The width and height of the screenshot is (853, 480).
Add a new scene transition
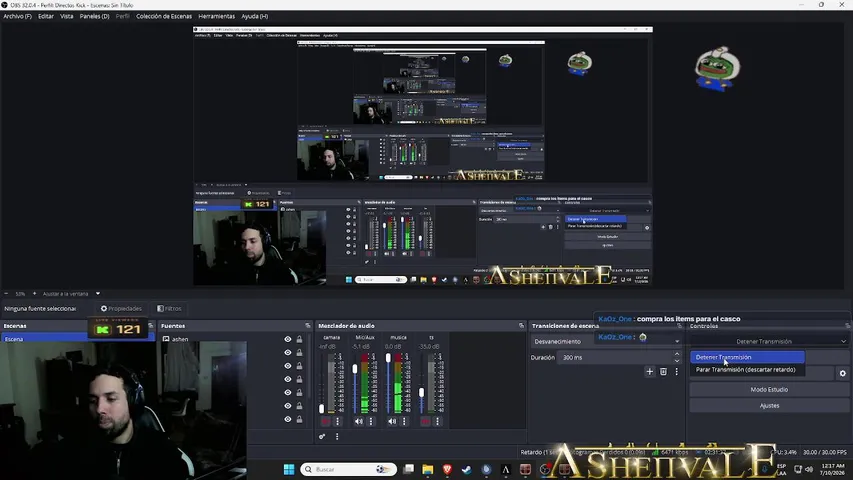point(650,372)
